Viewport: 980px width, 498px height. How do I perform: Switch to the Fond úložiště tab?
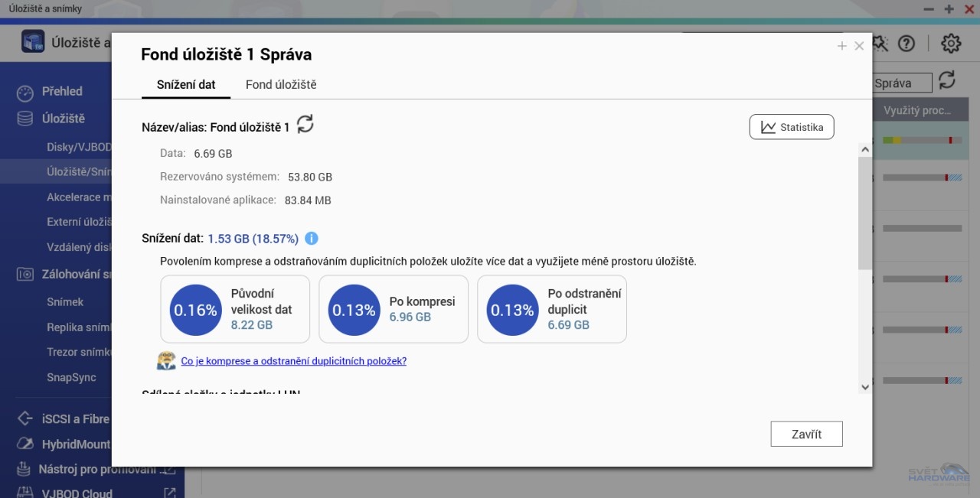(x=281, y=85)
